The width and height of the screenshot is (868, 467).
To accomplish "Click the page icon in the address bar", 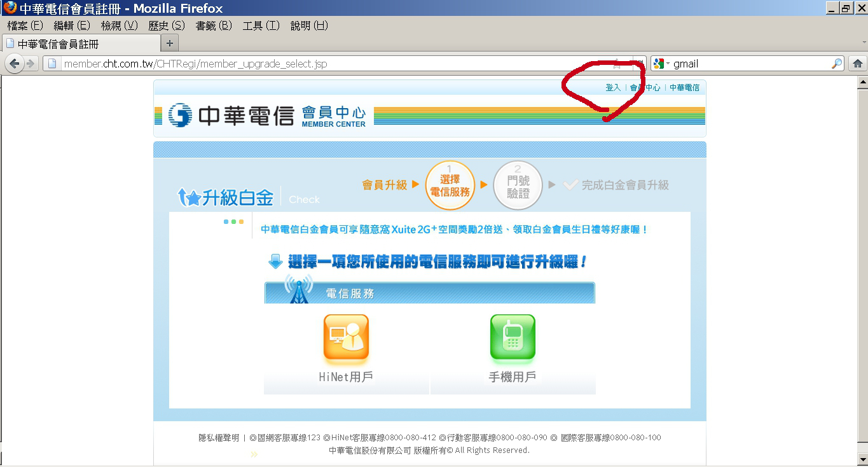I will tap(53, 64).
